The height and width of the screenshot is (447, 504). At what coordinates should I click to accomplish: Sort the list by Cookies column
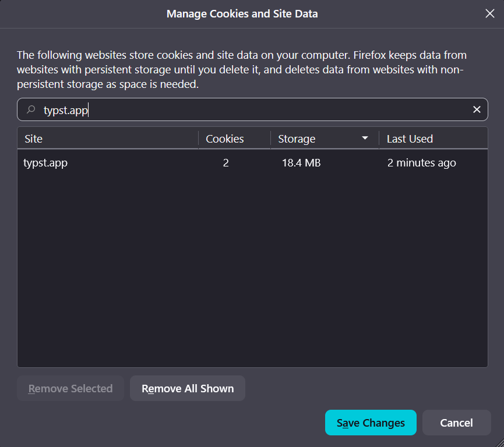[234, 139]
